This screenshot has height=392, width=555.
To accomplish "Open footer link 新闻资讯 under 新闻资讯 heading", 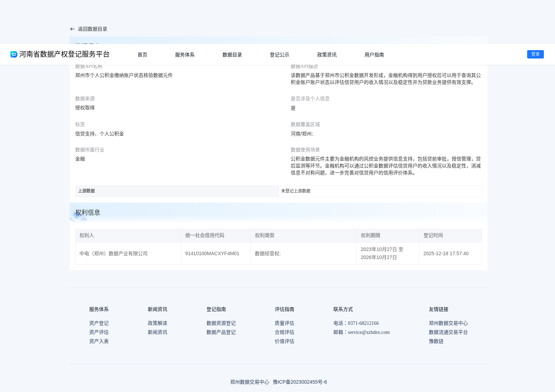I will point(157,332).
